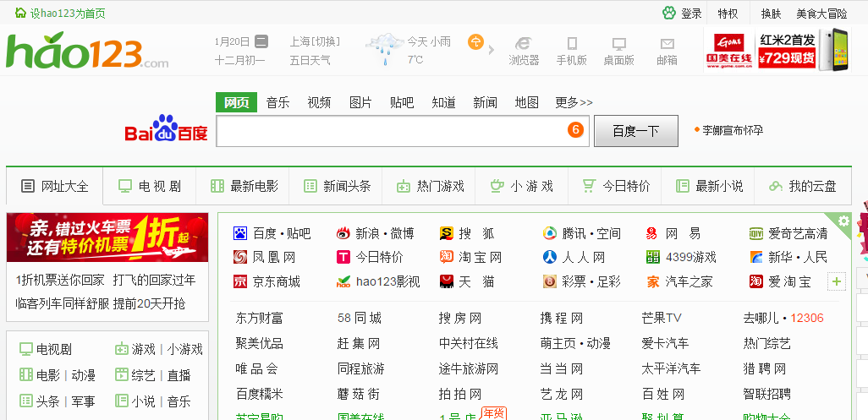The image size is (868, 420).
Task: Open the 浏览器 browser icon
Action: (x=524, y=45)
